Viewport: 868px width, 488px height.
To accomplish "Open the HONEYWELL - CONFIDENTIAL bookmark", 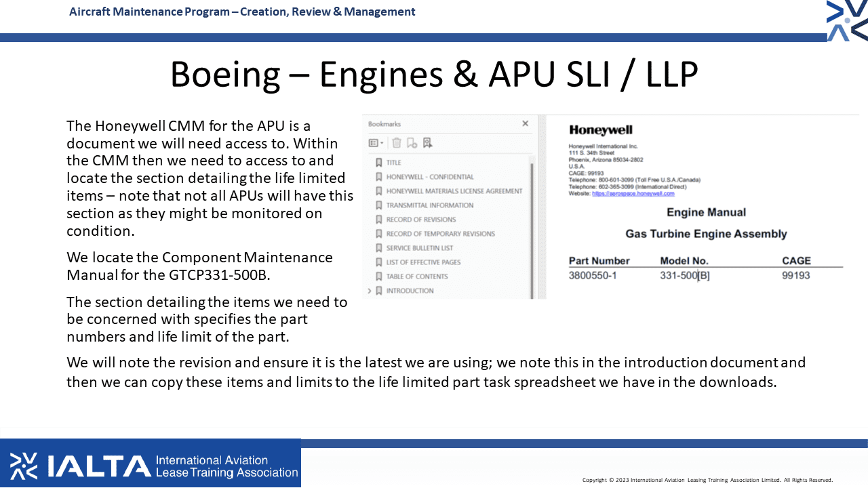I will coord(430,177).
